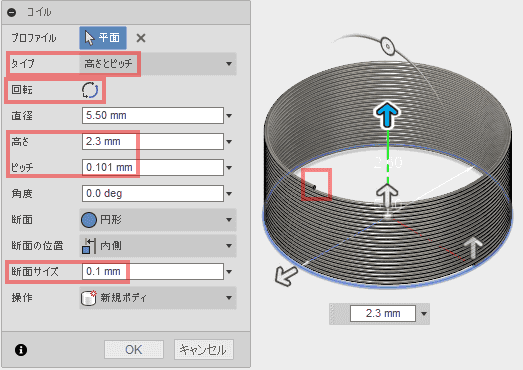Click the 高さ field showing 2.3 mm
523x370 pixels.
153,141
